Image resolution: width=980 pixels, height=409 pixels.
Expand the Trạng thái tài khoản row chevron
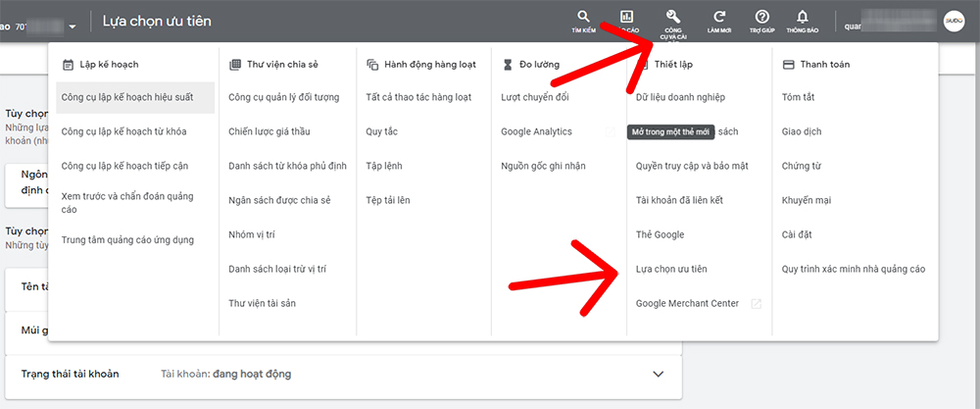(x=658, y=374)
